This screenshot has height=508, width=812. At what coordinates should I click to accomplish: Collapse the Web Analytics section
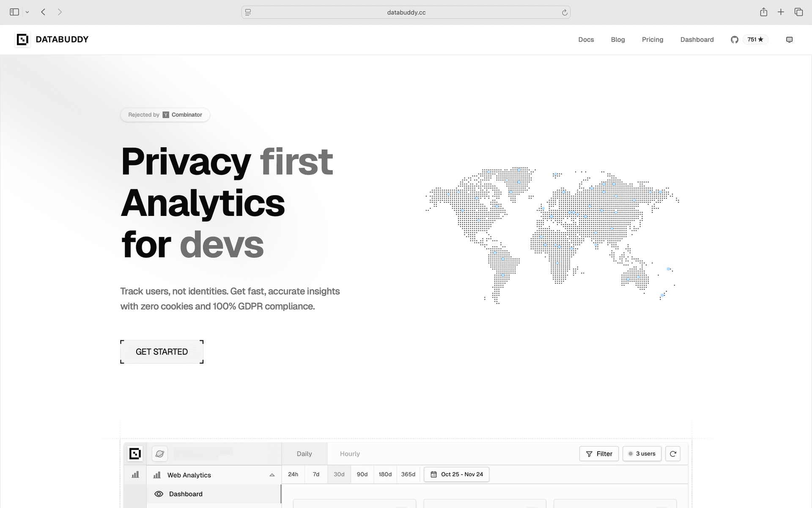[272, 475]
